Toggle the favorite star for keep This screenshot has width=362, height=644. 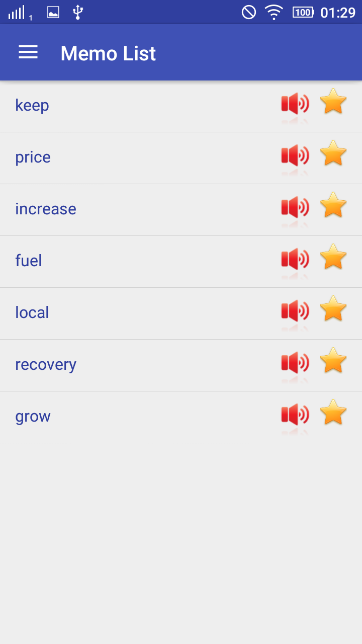[x=333, y=102]
